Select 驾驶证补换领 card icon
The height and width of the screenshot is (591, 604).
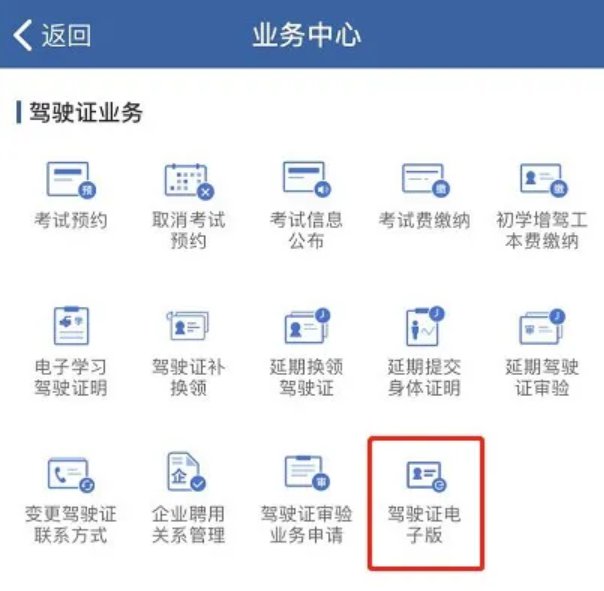click(x=188, y=326)
